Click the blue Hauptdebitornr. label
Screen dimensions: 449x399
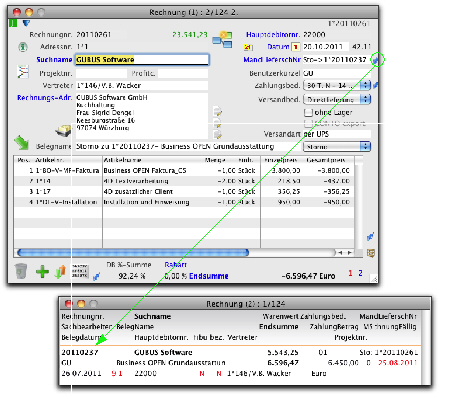pos(273,35)
